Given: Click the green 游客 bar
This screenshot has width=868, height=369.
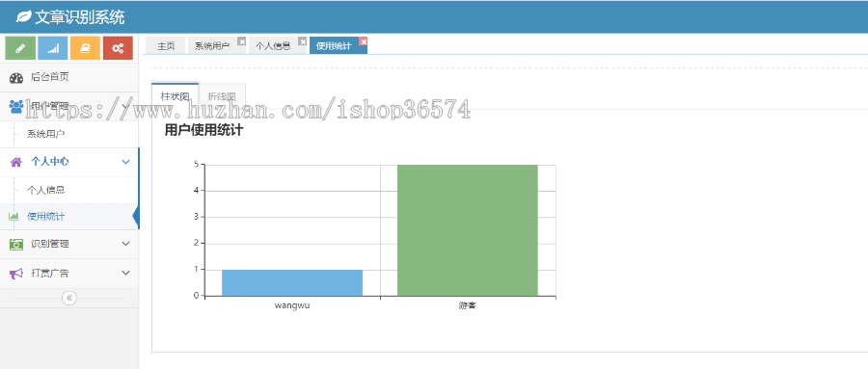Looking at the screenshot, I should tap(468, 230).
